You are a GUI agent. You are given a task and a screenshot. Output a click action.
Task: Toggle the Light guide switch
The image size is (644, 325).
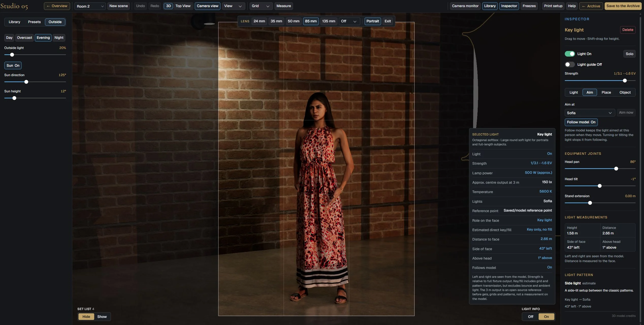(x=570, y=64)
